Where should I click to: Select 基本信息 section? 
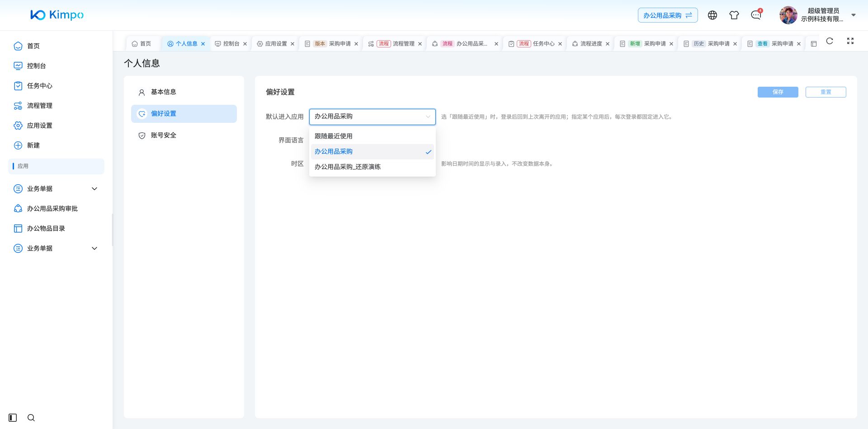[184, 92]
